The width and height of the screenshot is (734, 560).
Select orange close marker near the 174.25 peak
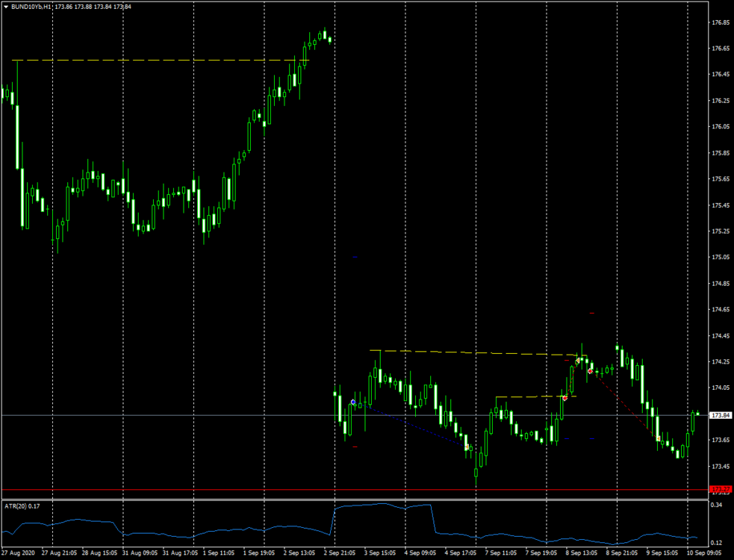(x=578, y=361)
